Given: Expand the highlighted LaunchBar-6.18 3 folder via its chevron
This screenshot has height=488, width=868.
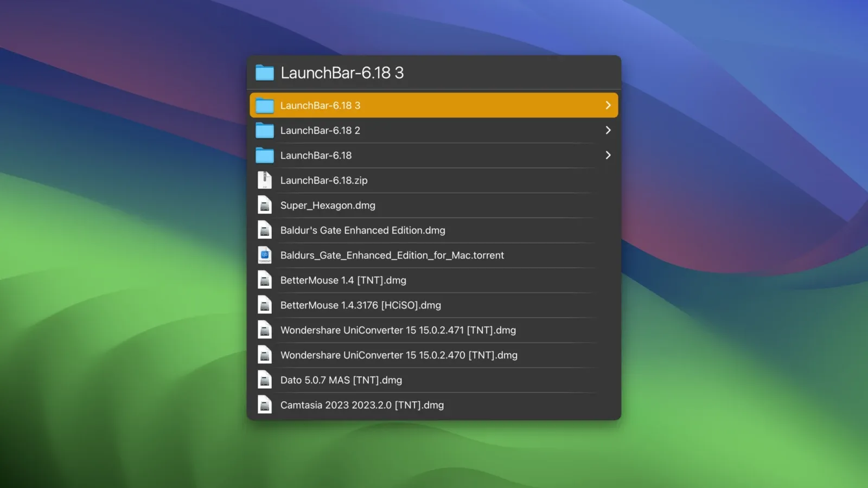Looking at the screenshot, I should coord(608,105).
